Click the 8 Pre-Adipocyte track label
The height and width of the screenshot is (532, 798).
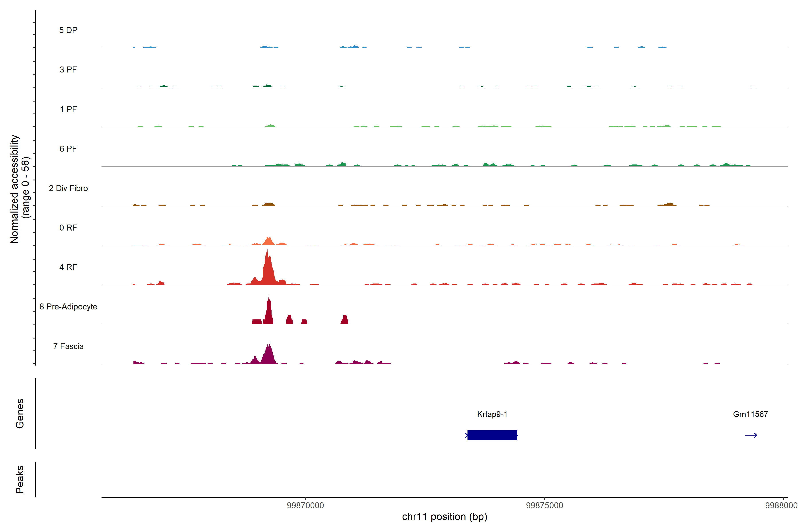pos(68,306)
